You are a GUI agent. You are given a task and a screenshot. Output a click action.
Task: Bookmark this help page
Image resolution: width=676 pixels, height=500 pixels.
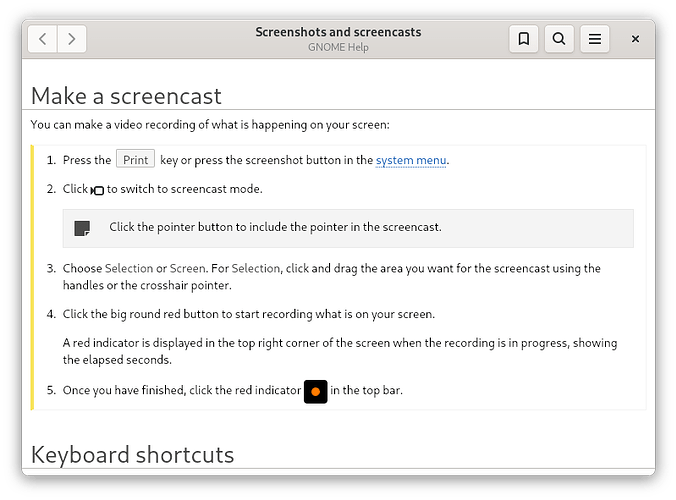[x=523, y=39]
